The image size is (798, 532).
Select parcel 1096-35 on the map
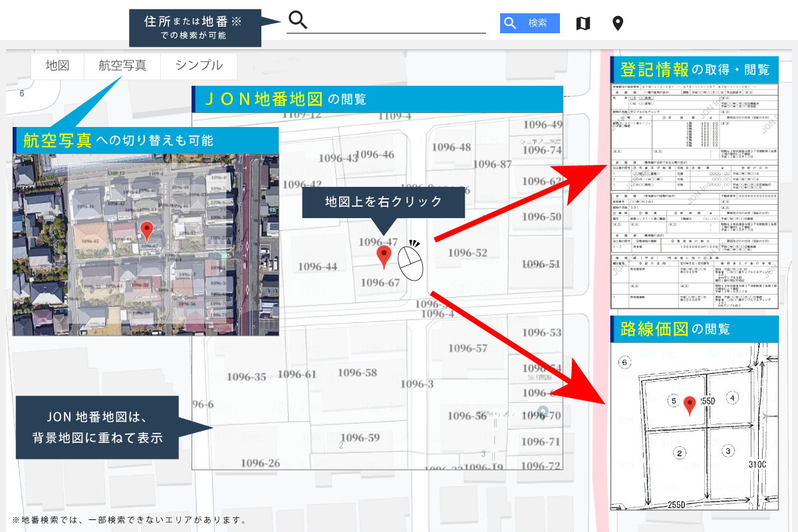[247, 377]
